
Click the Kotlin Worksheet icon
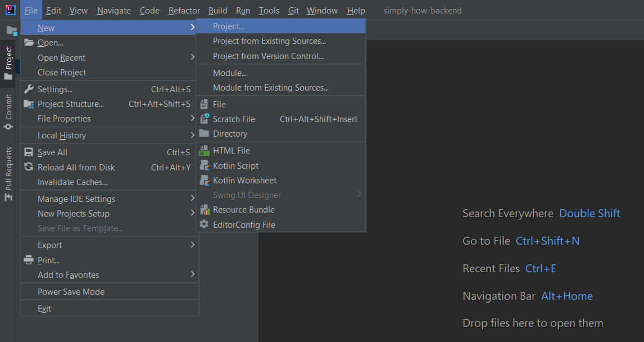[x=204, y=181]
